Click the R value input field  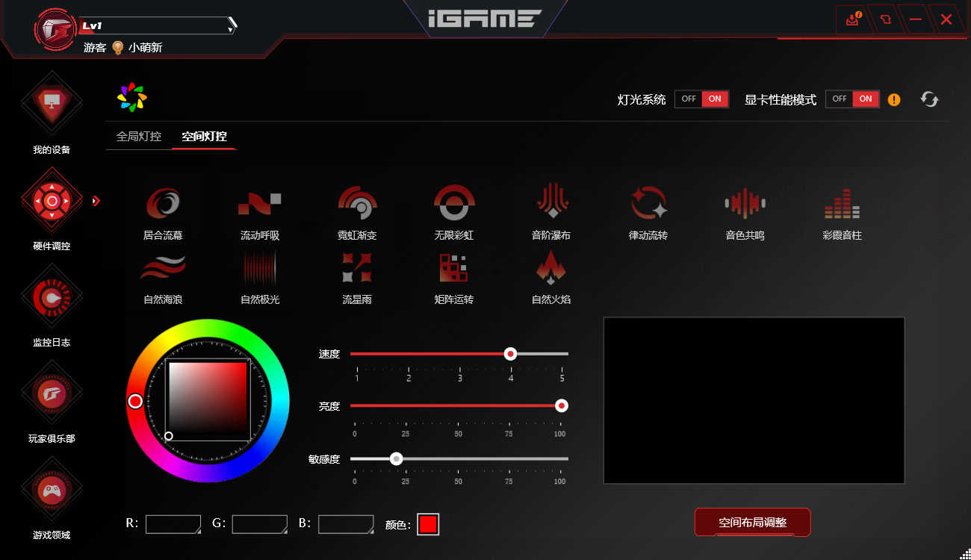pyautogui.click(x=173, y=524)
